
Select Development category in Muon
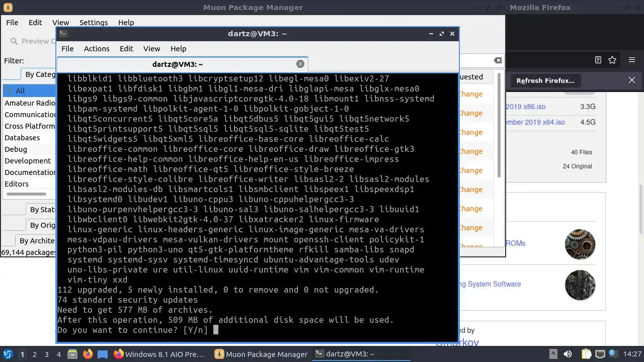[x=28, y=160]
